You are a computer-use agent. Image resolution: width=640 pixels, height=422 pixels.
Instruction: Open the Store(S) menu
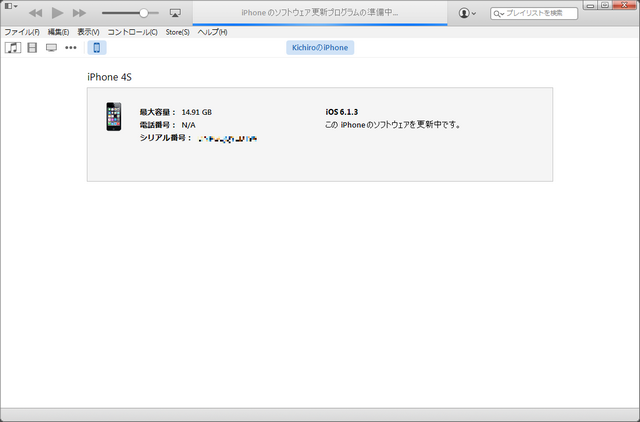(178, 32)
